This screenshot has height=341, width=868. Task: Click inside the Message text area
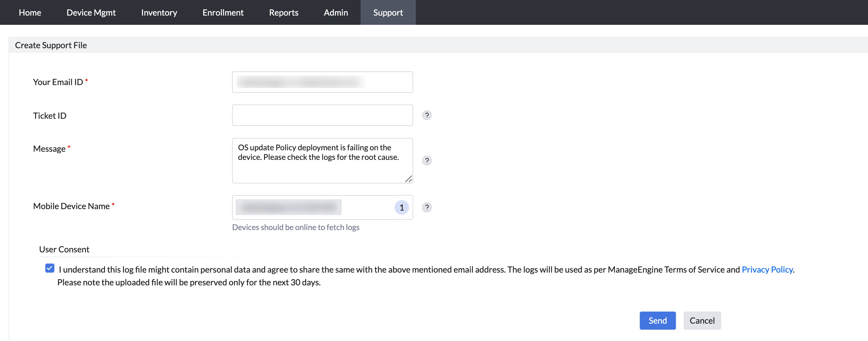(322, 161)
